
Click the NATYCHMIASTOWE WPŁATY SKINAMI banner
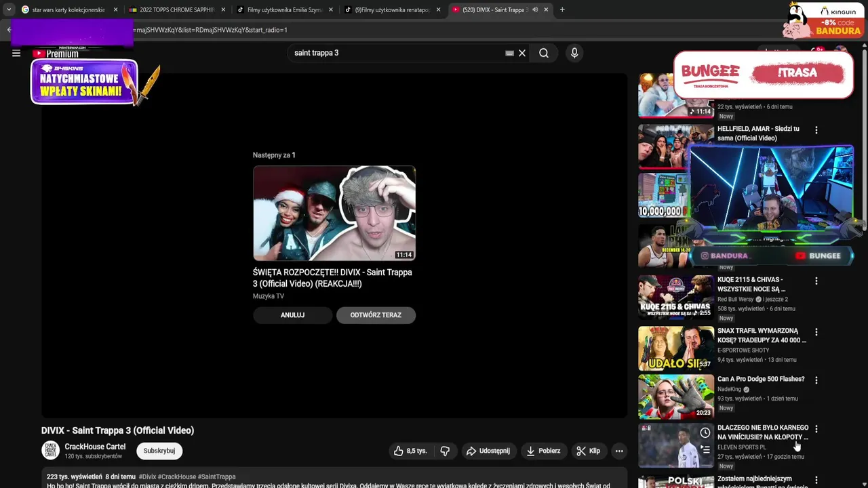click(84, 83)
